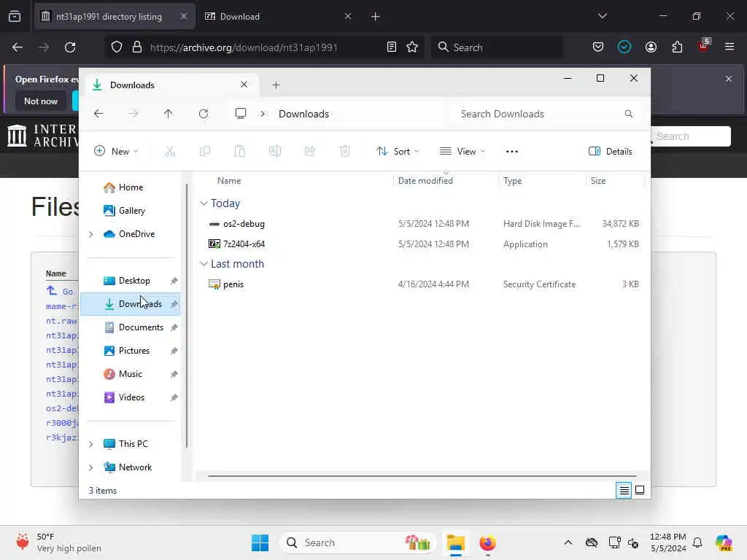This screenshot has height=560, width=747.
Task: Open Firefox from the taskbar
Action: click(x=487, y=542)
